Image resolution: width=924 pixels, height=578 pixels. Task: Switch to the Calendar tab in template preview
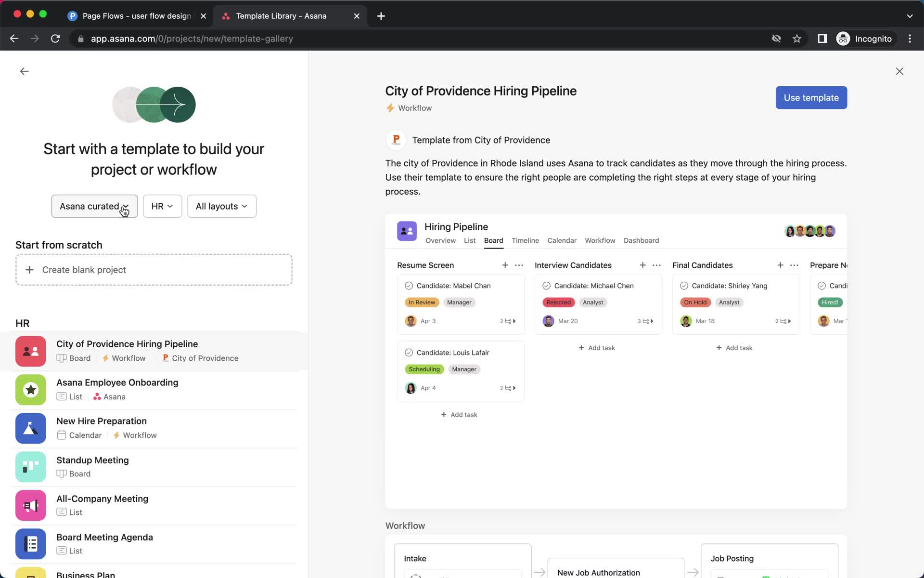(562, 240)
